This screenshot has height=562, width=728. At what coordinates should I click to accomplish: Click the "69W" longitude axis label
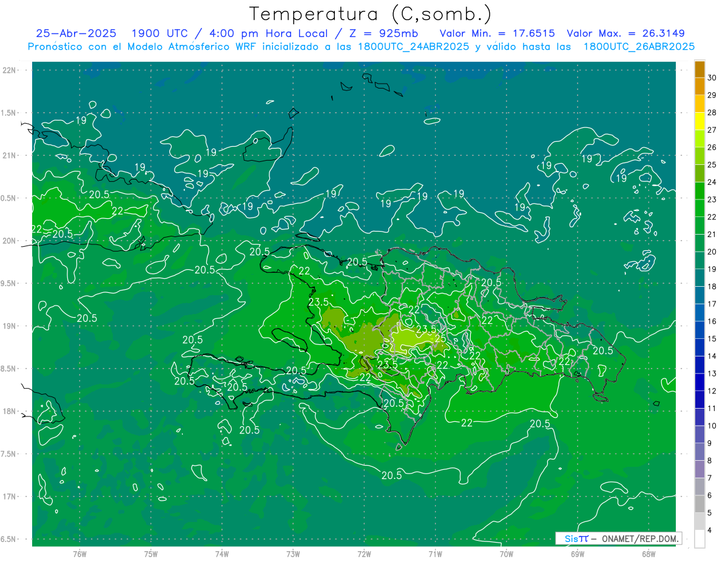pyautogui.click(x=578, y=554)
